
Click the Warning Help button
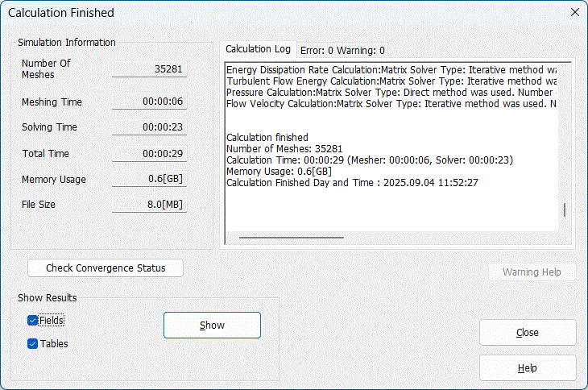click(x=532, y=272)
